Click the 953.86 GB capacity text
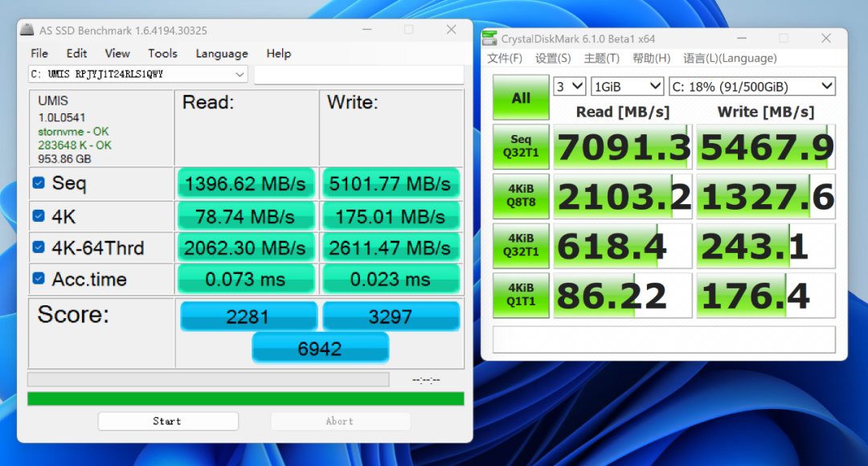Image resolution: width=868 pixels, height=466 pixels. pyautogui.click(x=64, y=159)
